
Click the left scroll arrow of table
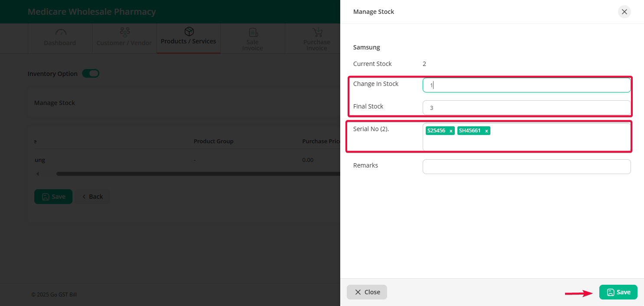pyautogui.click(x=37, y=174)
